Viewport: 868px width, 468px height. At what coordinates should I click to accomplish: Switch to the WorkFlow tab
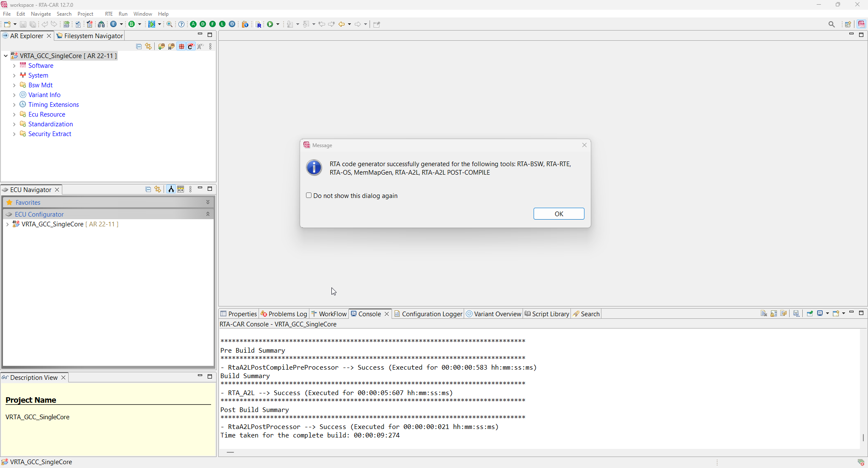click(329, 314)
